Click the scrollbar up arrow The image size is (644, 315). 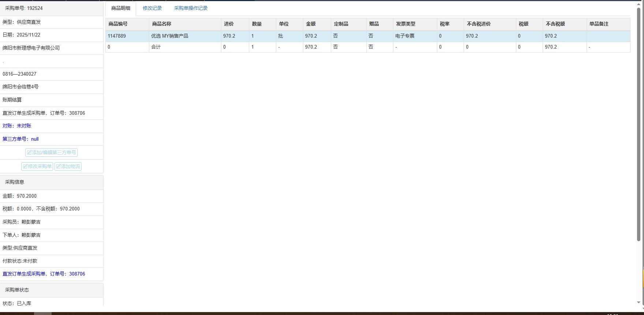(639, 4)
